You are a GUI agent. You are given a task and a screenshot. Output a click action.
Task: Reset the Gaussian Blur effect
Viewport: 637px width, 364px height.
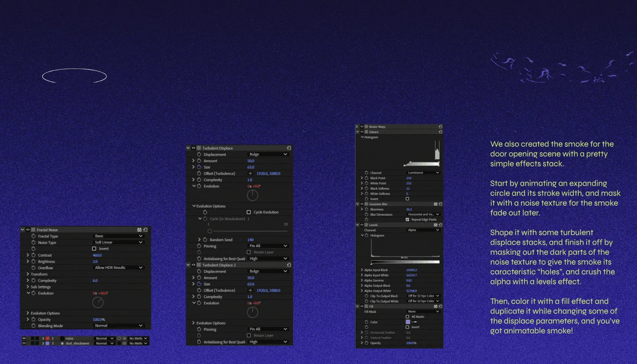[440, 204]
